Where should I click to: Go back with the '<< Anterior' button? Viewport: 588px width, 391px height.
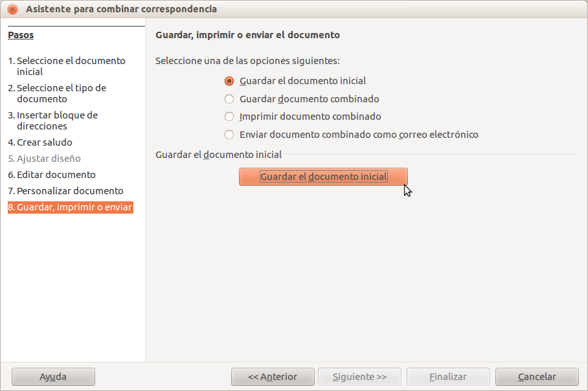click(273, 377)
